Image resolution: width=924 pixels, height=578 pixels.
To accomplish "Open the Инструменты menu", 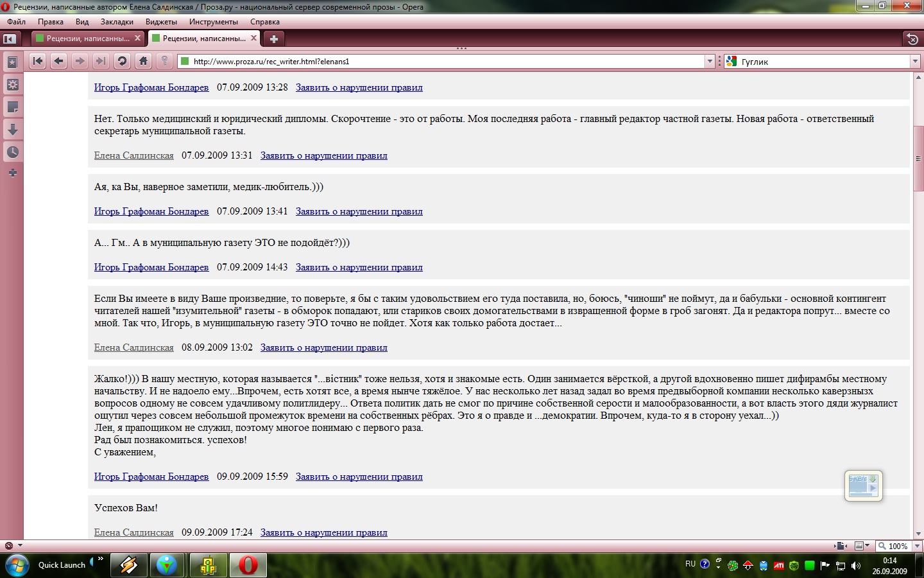I will (213, 22).
